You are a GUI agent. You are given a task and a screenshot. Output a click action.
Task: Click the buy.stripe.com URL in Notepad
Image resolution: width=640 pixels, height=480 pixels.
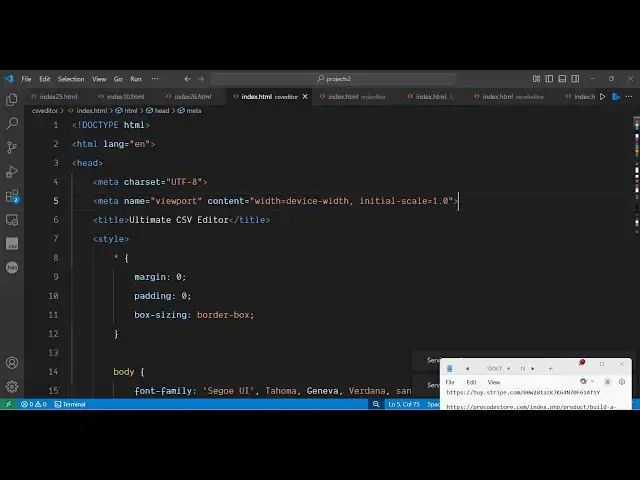(523, 392)
